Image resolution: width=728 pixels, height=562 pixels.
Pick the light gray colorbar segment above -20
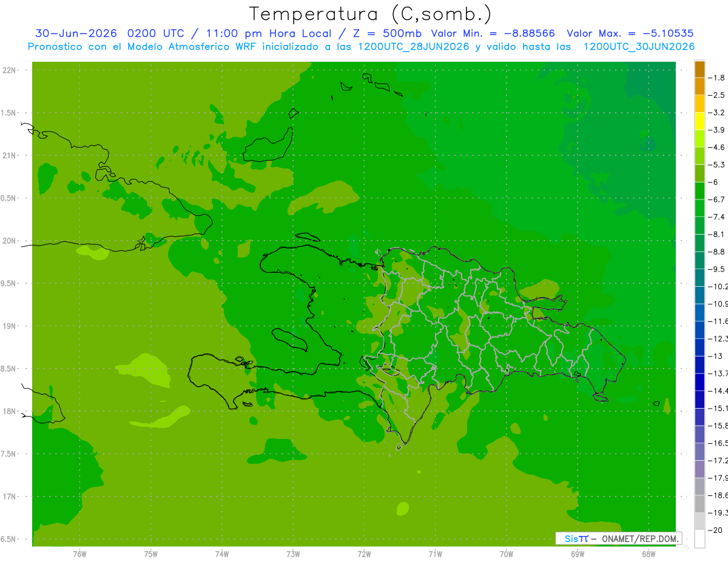coord(699,521)
